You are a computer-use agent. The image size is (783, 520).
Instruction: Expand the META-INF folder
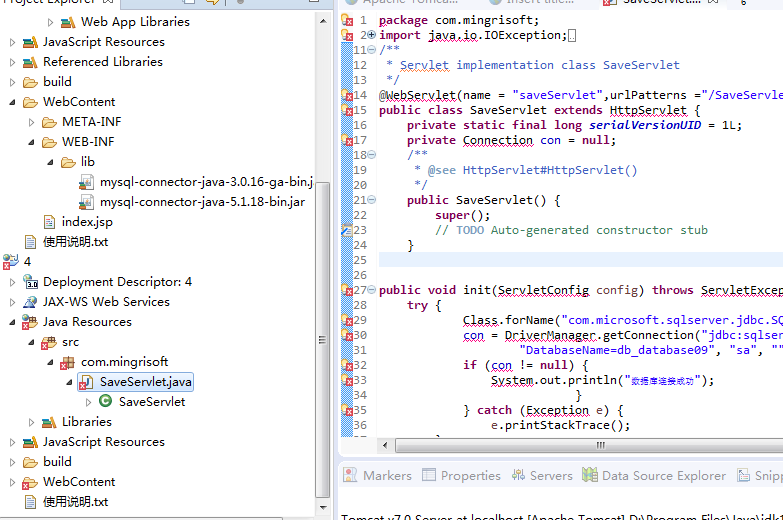click(31, 122)
